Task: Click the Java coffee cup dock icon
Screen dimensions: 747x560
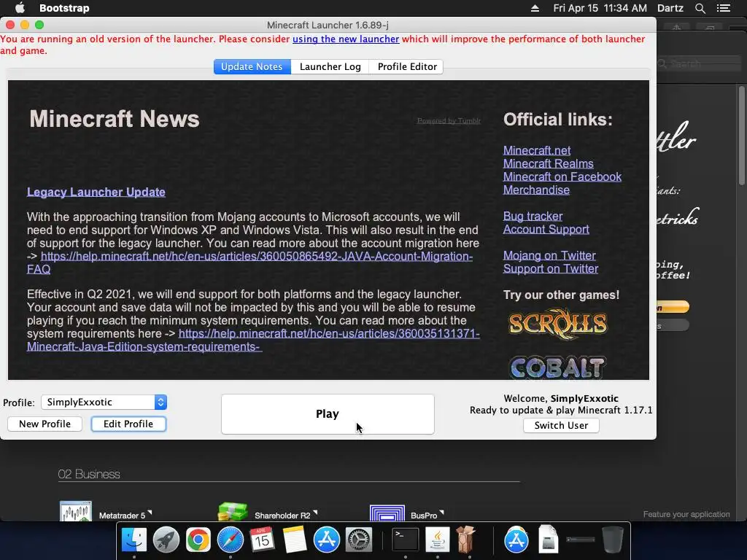Action: pos(438,540)
